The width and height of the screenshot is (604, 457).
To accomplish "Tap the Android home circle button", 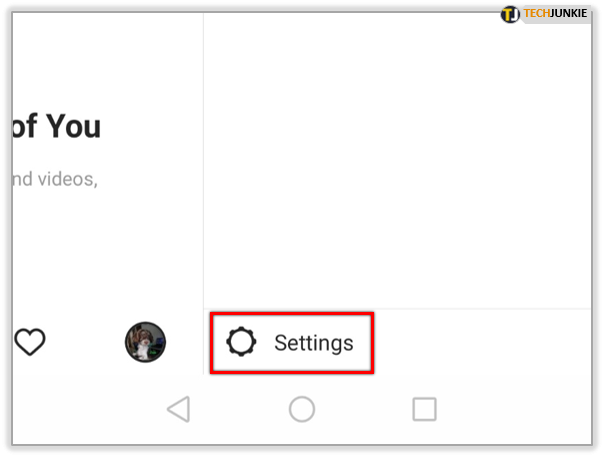I will pyautogui.click(x=302, y=409).
